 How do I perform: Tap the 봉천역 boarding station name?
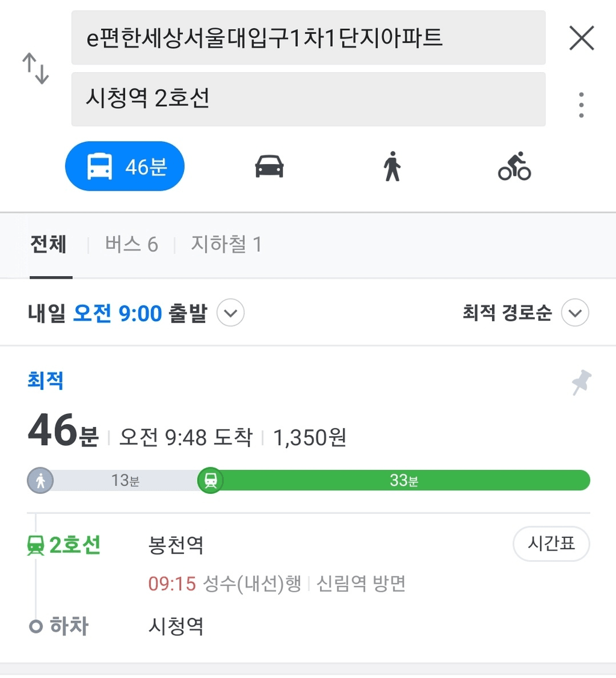coord(176,545)
